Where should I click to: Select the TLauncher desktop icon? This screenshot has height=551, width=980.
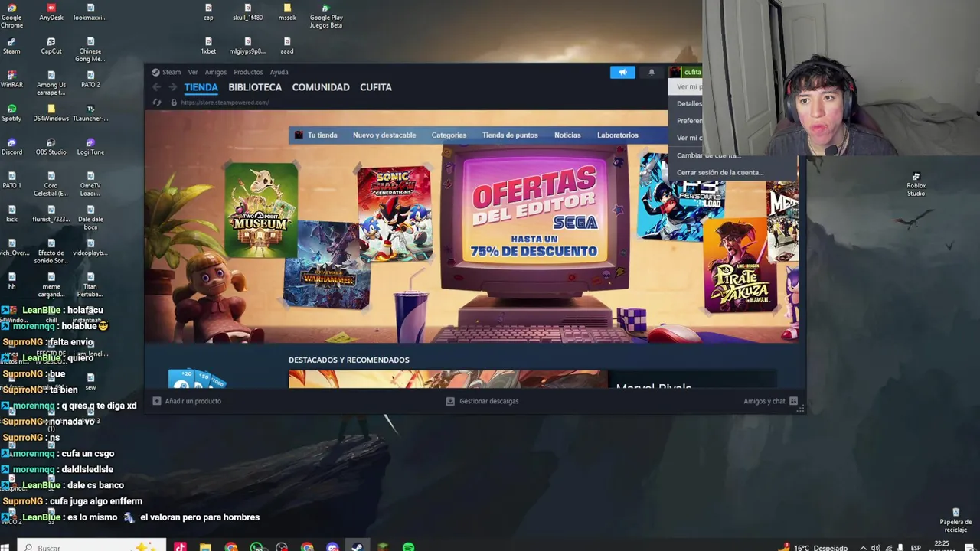point(90,113)
